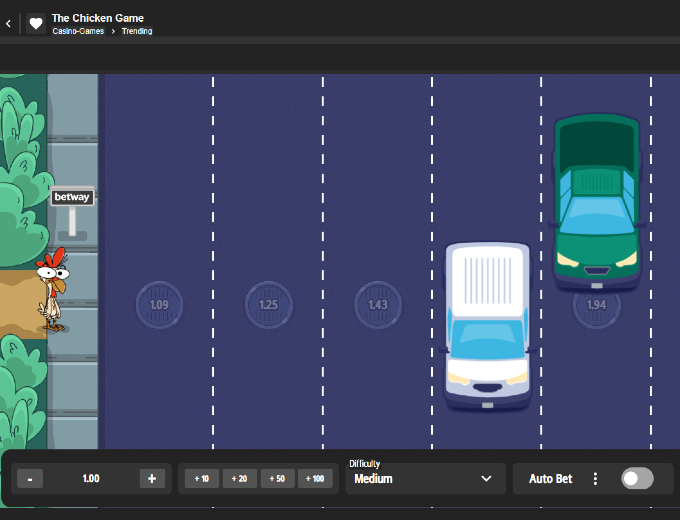The image size is (680, 520).
Task: Click the green pickup truck
Action: 597,200
